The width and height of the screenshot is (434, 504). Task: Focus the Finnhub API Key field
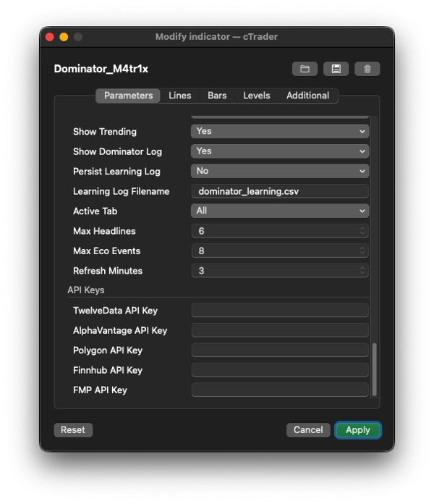[x=280, y=370]
